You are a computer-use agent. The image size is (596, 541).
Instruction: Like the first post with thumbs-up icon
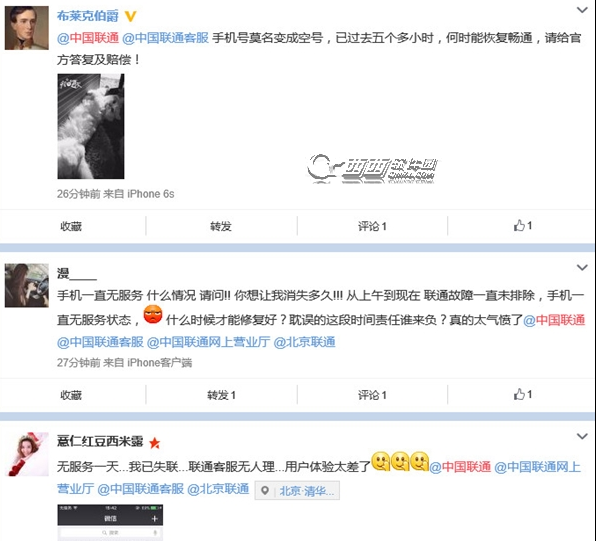[x=523, y=226]
